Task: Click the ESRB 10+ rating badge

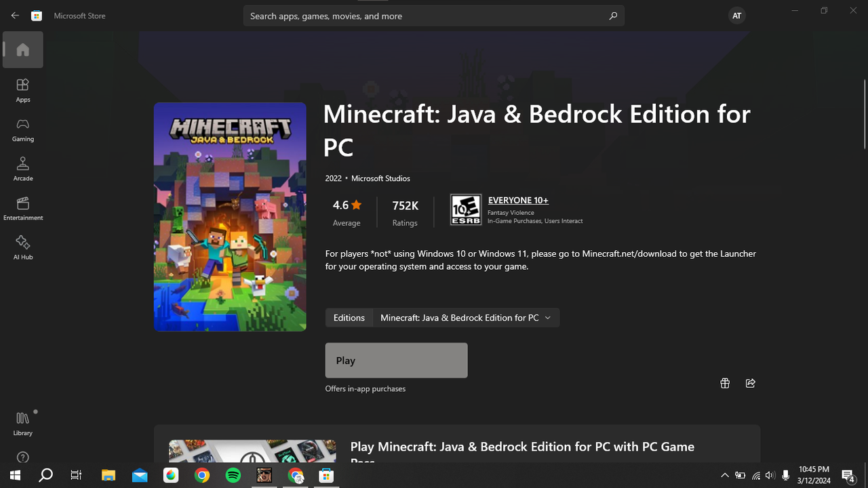Action: [x=466, y=210]
